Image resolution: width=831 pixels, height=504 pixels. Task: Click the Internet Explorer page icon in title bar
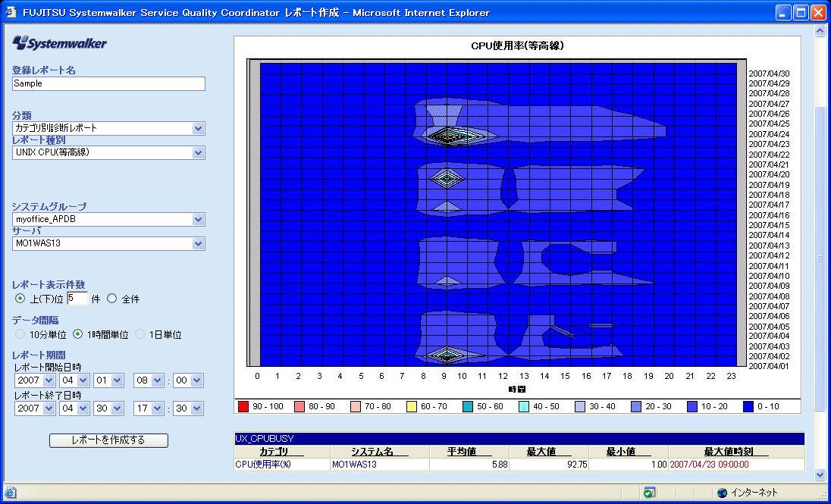(x=11, y=12)
